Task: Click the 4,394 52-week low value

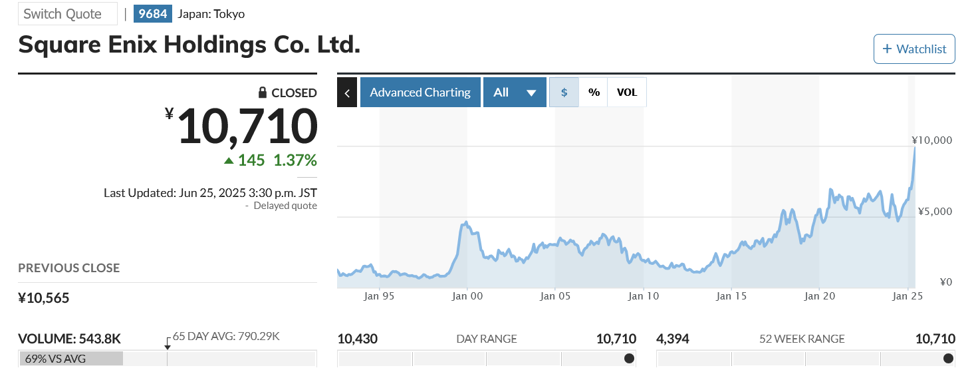Action: tap(673, 339)
